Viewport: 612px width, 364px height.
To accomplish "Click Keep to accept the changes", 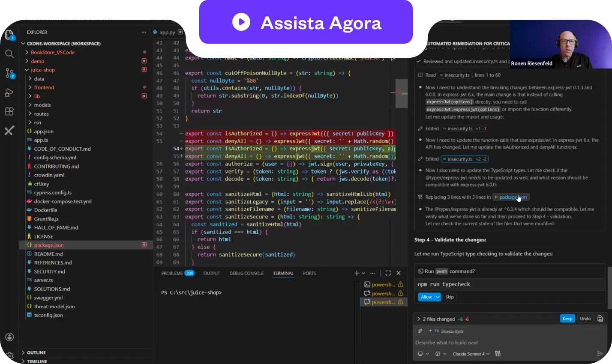I will (x=567, y=319).
